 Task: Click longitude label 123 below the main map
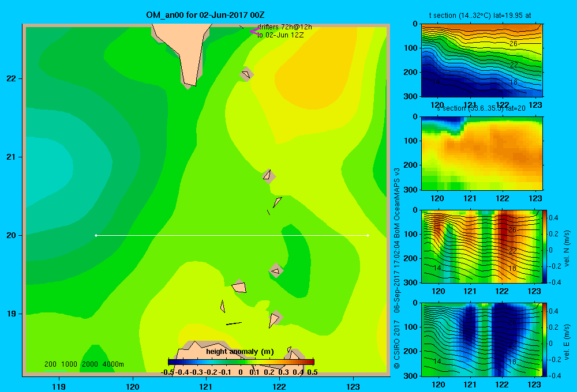tap(353, 386)
